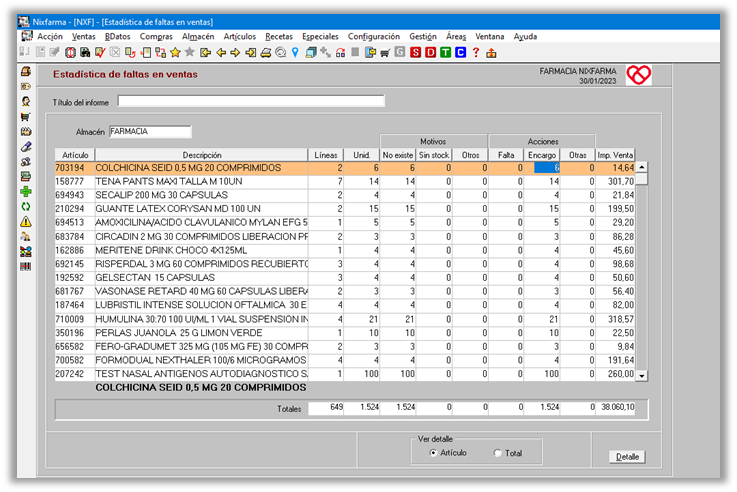The width and height of the screenshot is (737, 492).
Task: Click the binoculars search icon in toolbar
Action: pyautogui.click(x=85, y=53)
